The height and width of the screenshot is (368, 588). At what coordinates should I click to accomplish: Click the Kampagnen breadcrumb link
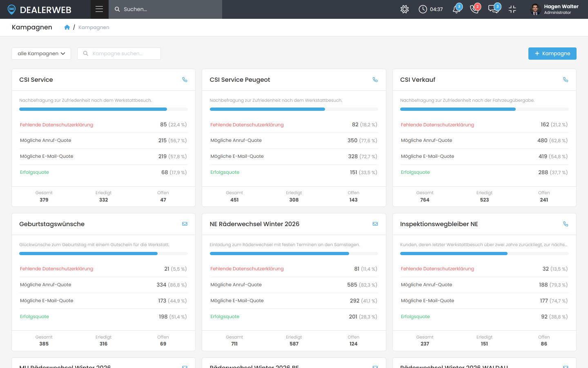pyautogui.click(x=94, y=27)
